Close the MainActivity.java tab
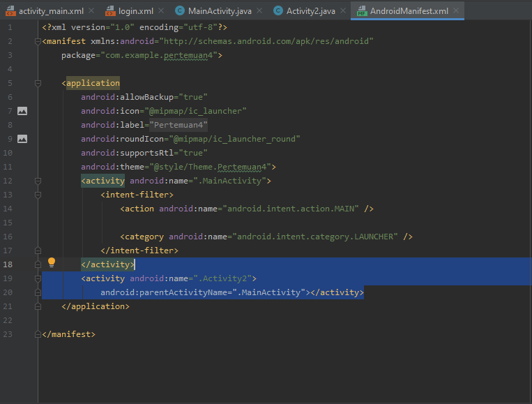 pos(259,11)
